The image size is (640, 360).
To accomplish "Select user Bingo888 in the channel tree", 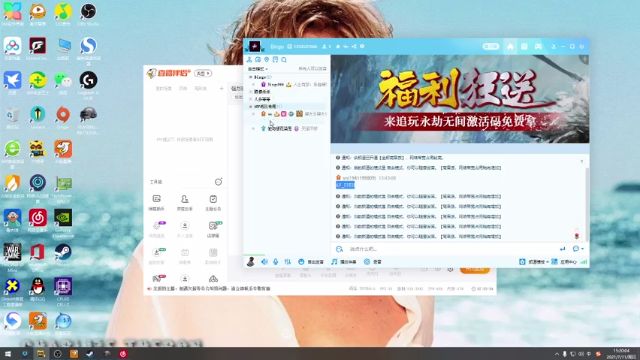I will click(276, 84).
